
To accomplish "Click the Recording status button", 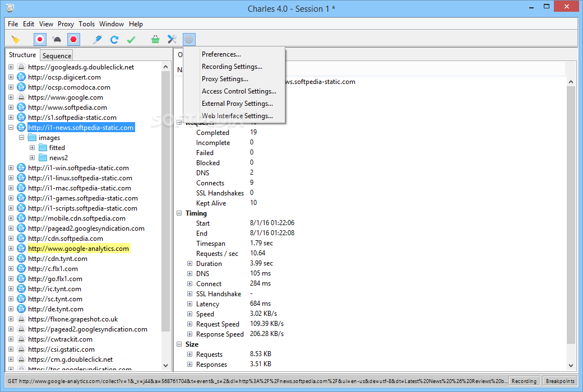I will 524,381.
